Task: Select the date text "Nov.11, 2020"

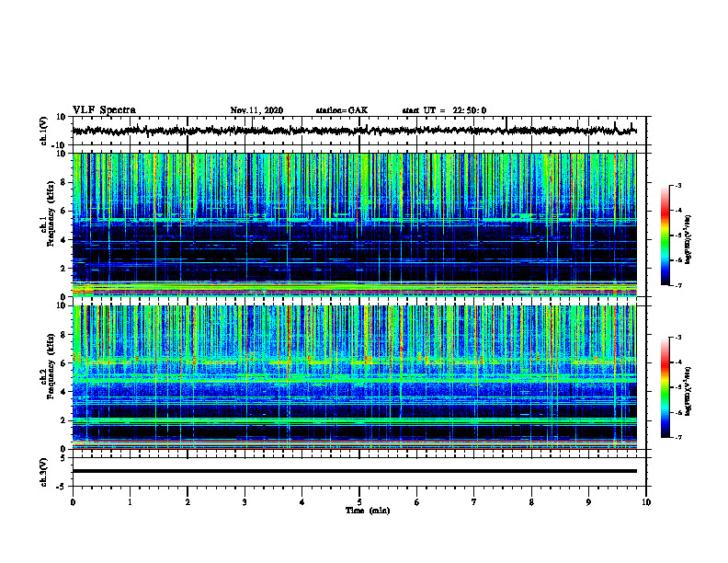Action: [x=256, y=110]
